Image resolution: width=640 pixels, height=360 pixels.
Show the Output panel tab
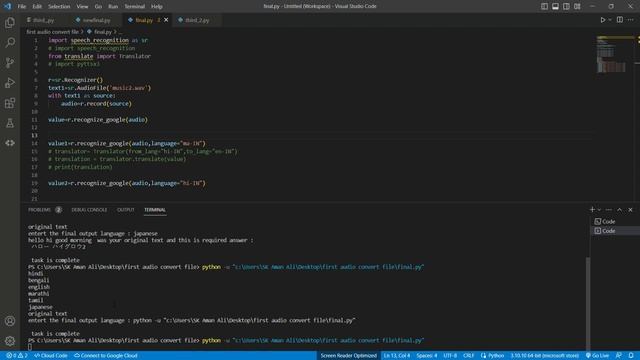click(x=125, y=210)
